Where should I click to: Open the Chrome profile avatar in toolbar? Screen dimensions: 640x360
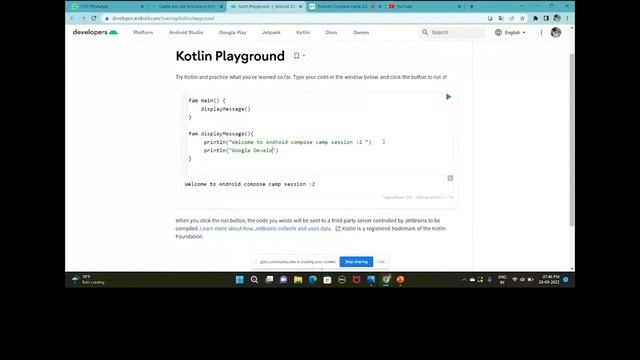point(557,18)
